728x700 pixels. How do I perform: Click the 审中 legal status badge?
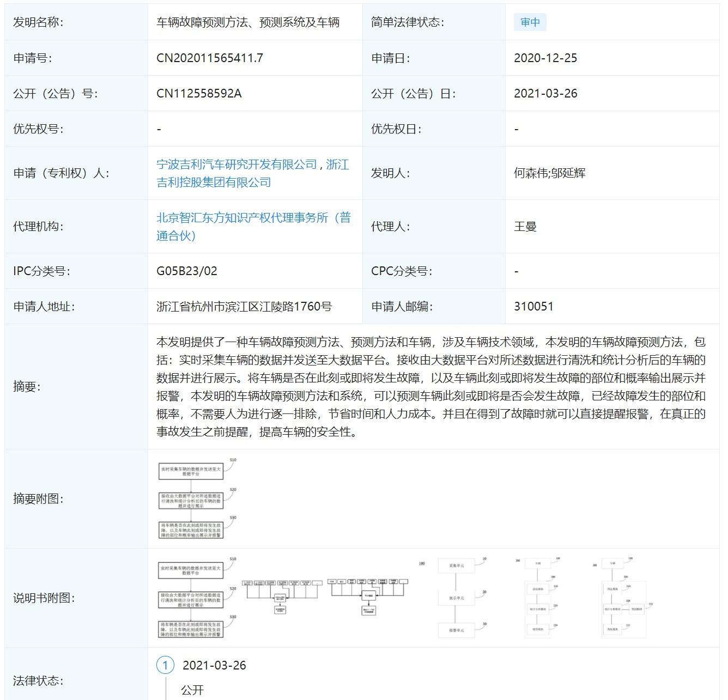[530, 22]
